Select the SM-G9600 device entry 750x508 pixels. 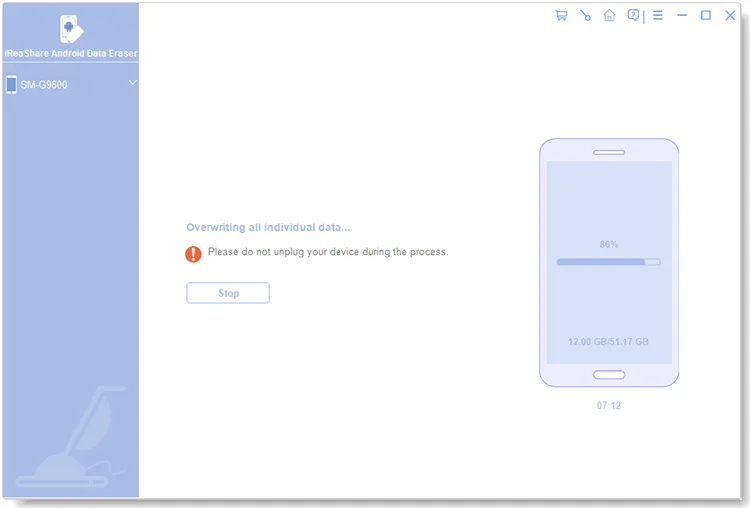pos(71,85)
